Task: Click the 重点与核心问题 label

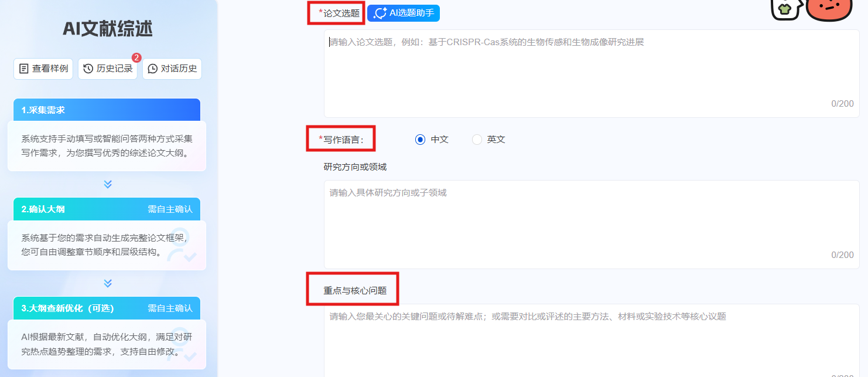Action: 355,290
